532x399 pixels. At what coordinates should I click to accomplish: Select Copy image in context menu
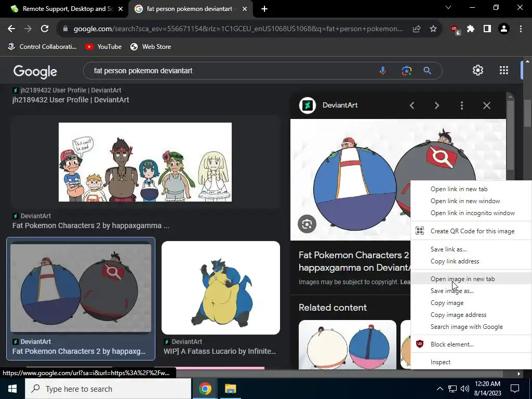coord(471,303)
